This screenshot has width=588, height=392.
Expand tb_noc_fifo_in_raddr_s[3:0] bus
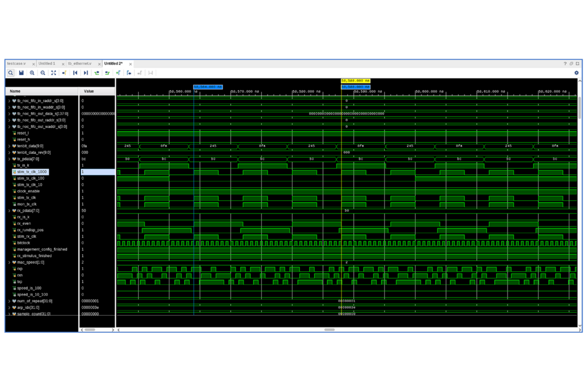tap(9, 101)
